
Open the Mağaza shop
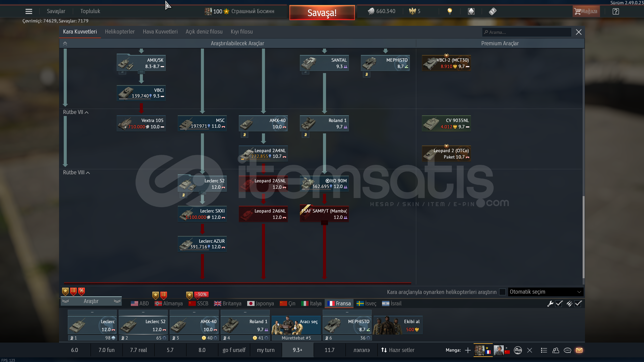(x=586, y=11)
